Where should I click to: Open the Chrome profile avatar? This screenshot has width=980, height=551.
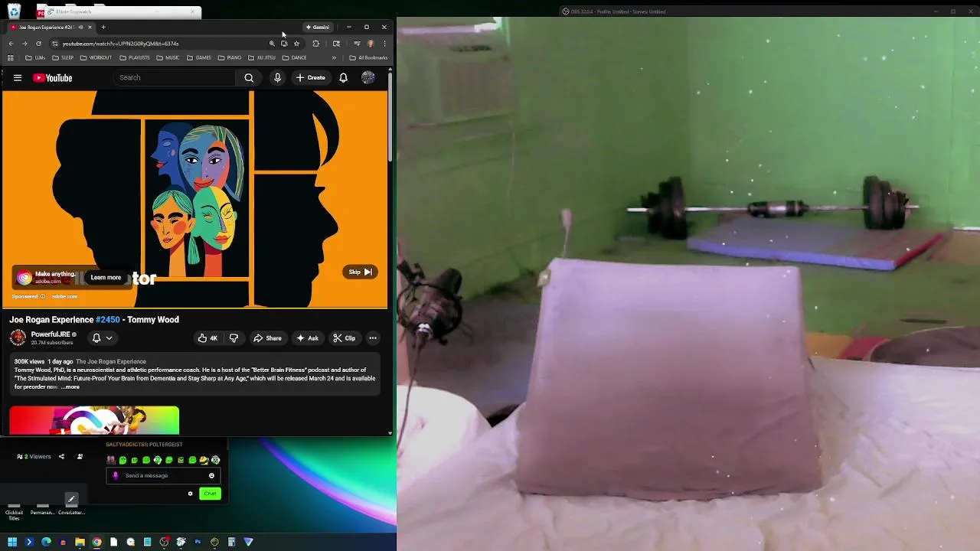tap(371, 44)
